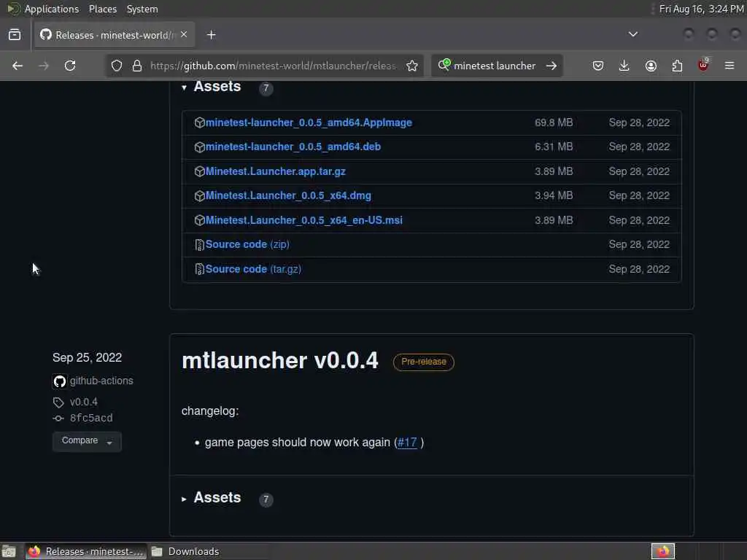Screen dimensions: 747x560
Task: Open the Firefox View icon left of the tabs
Action: coord(15,35)
